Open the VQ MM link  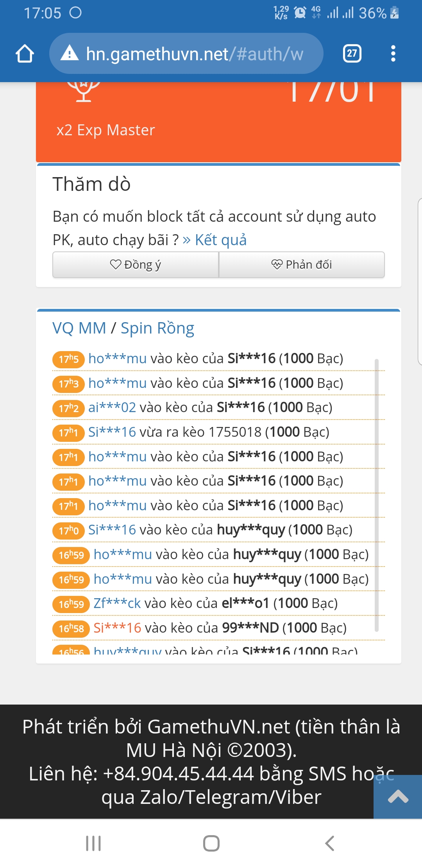[79, 328]
